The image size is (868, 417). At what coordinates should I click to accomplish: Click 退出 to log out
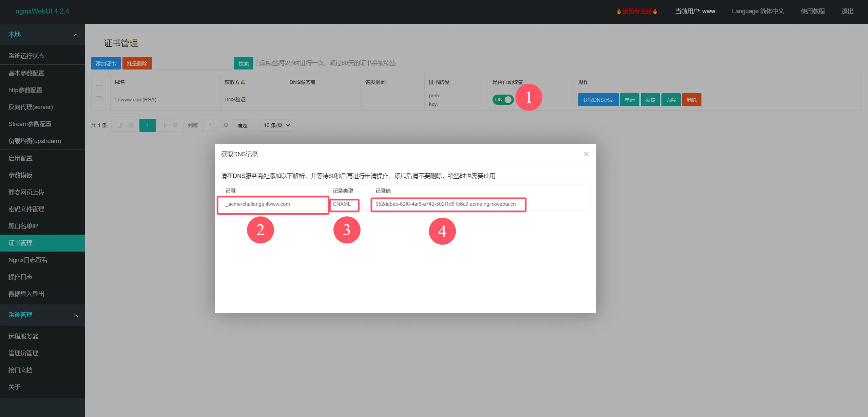(x=847, y=11)
